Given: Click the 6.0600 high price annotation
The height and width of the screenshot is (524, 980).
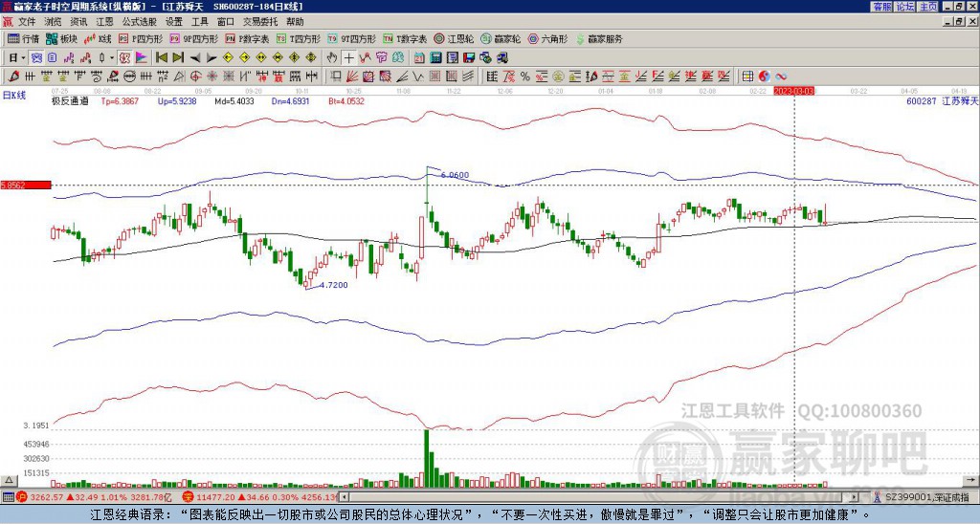Looking at the screenshot, I should click(455, 175).
